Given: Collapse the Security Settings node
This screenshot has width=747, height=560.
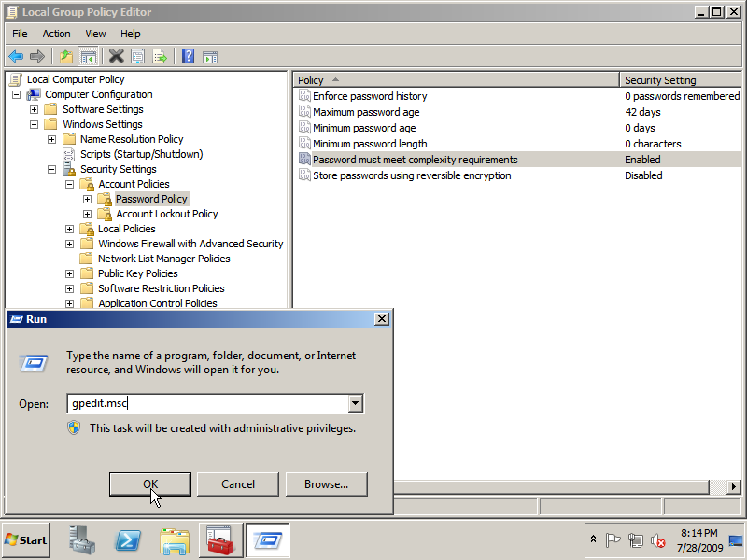Looking at the screenshot, I should coord(51,169).
